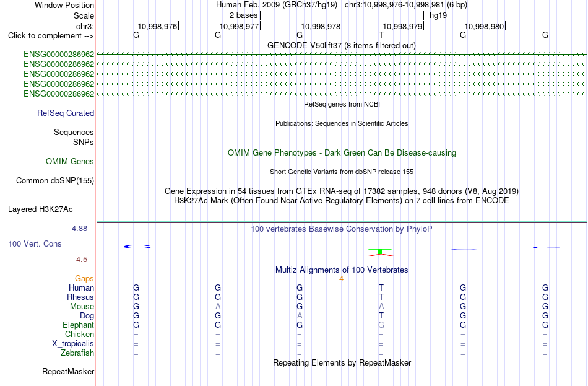
Task: Click coordinate label 10,998,979
Action: 402,26
